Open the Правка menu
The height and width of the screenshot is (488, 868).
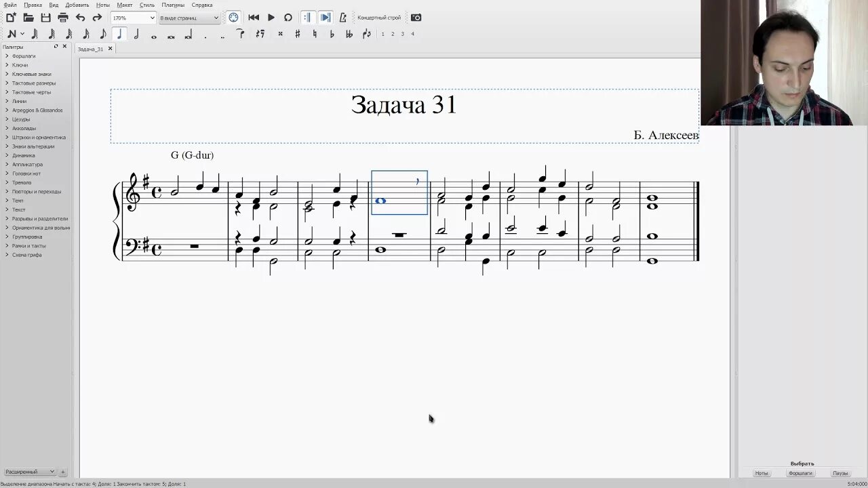click(x=33, y=5)
